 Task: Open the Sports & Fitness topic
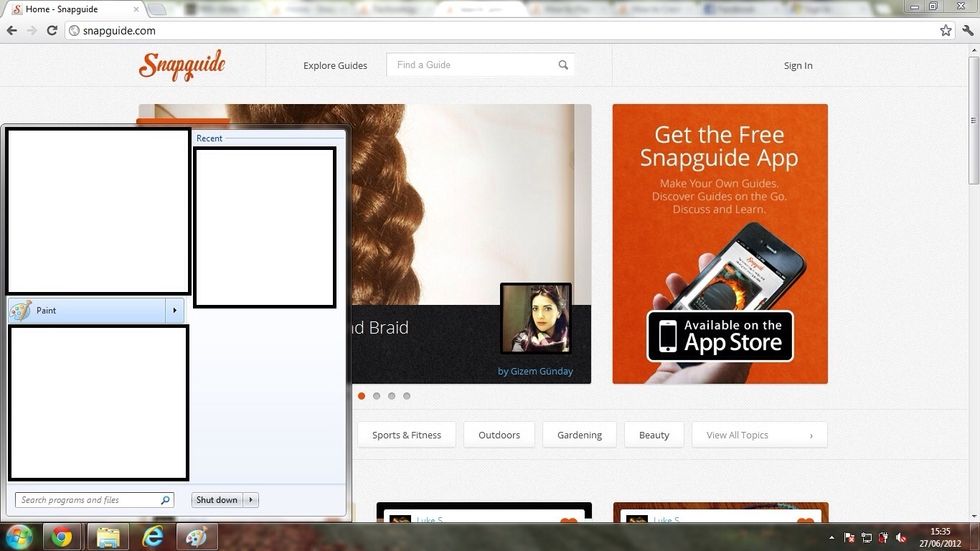(406, 435)
